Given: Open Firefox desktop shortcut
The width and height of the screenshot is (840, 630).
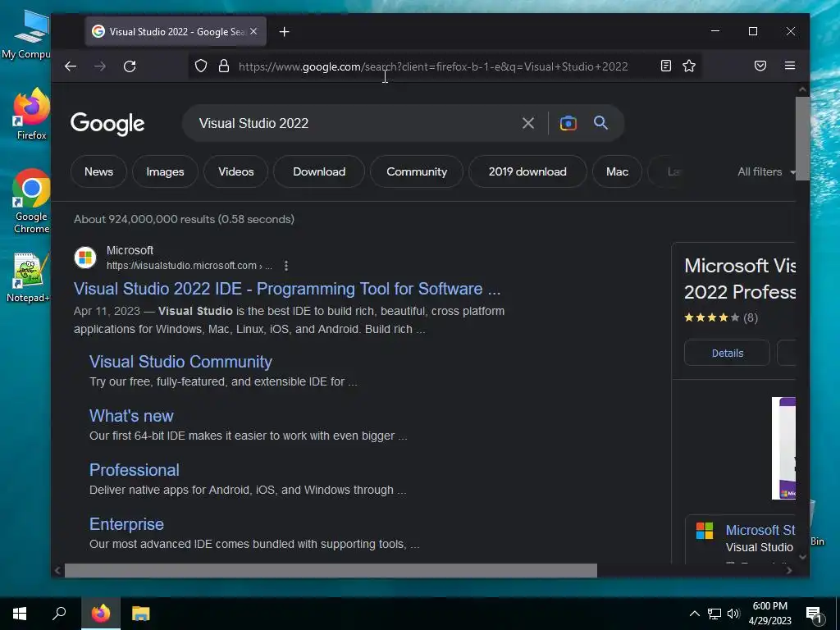Looking at the screenshot, I should (31, 113).
